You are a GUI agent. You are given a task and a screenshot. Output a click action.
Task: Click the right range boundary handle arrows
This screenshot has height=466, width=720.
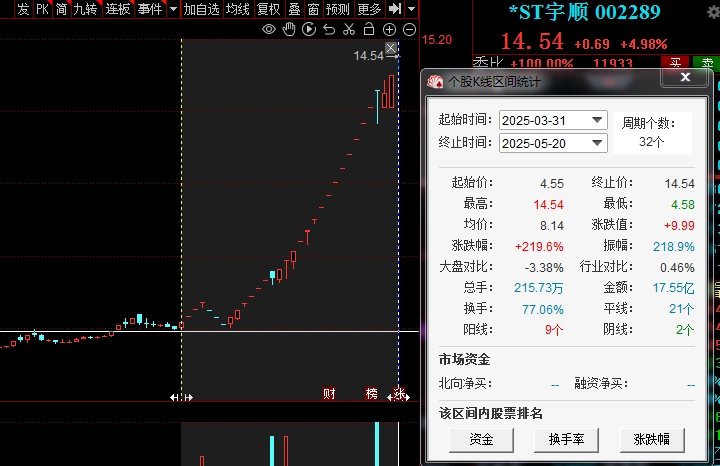[x=399, y=397]
